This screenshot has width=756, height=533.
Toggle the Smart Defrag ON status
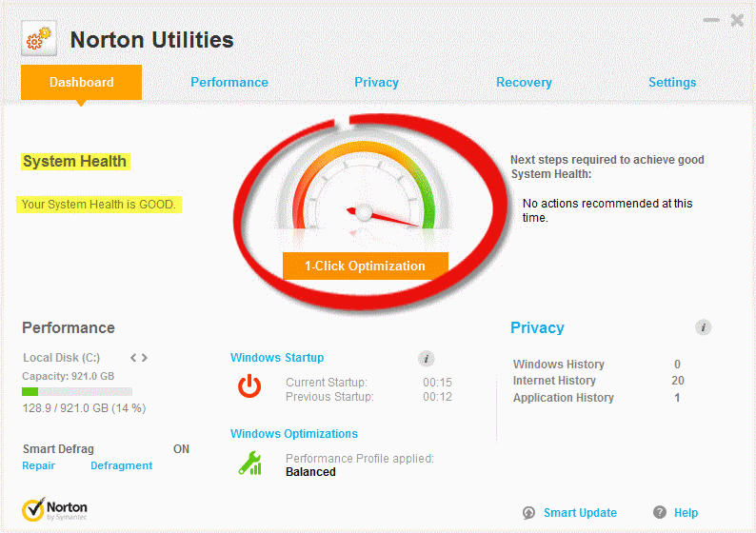tap(181, 449)
